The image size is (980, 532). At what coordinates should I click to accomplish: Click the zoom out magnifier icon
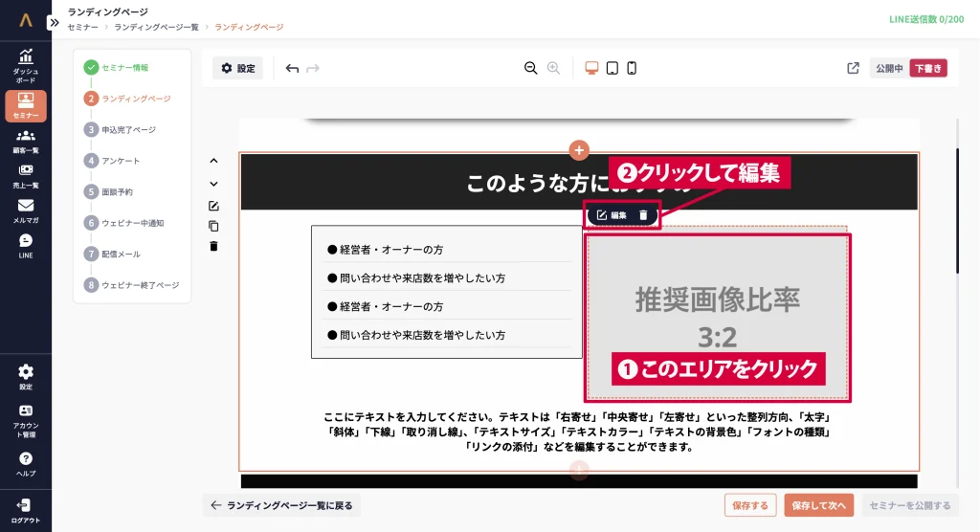(x=530, y=68)
